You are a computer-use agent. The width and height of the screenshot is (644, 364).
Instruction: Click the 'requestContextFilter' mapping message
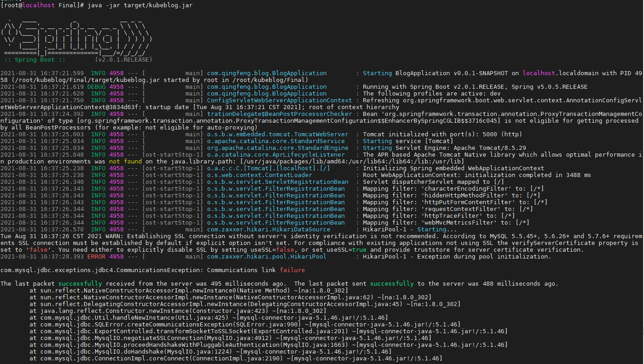tap(448, 209)
